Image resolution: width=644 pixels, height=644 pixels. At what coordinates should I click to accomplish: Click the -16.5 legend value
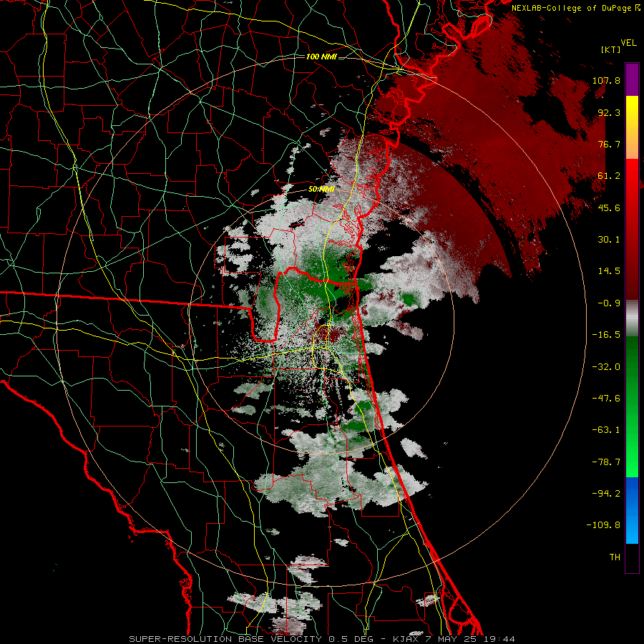tap(606, 335)
